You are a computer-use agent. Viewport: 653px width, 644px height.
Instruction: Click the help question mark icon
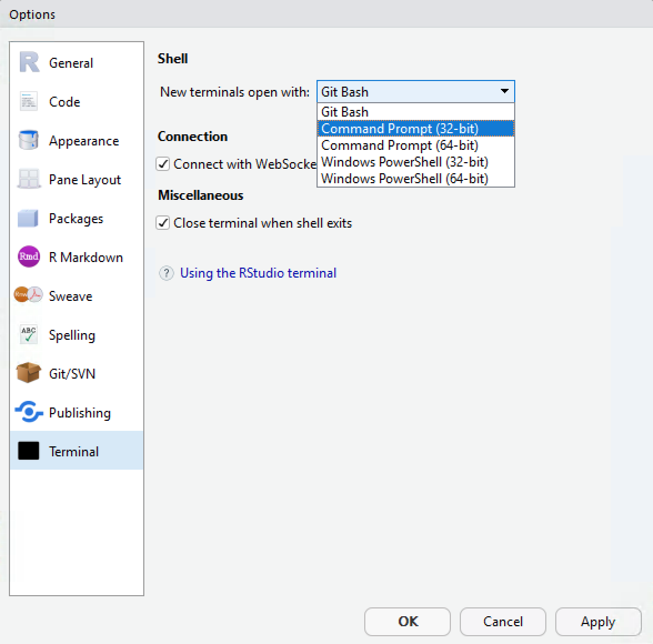coord(166,273)
